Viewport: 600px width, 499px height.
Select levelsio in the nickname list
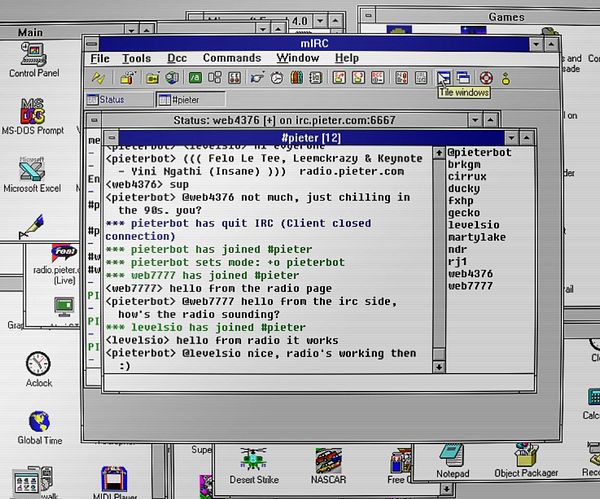tap(473, 225)
